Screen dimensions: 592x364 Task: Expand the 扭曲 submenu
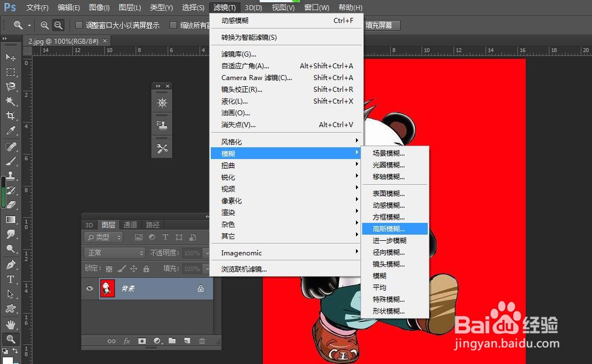(286, 165)
